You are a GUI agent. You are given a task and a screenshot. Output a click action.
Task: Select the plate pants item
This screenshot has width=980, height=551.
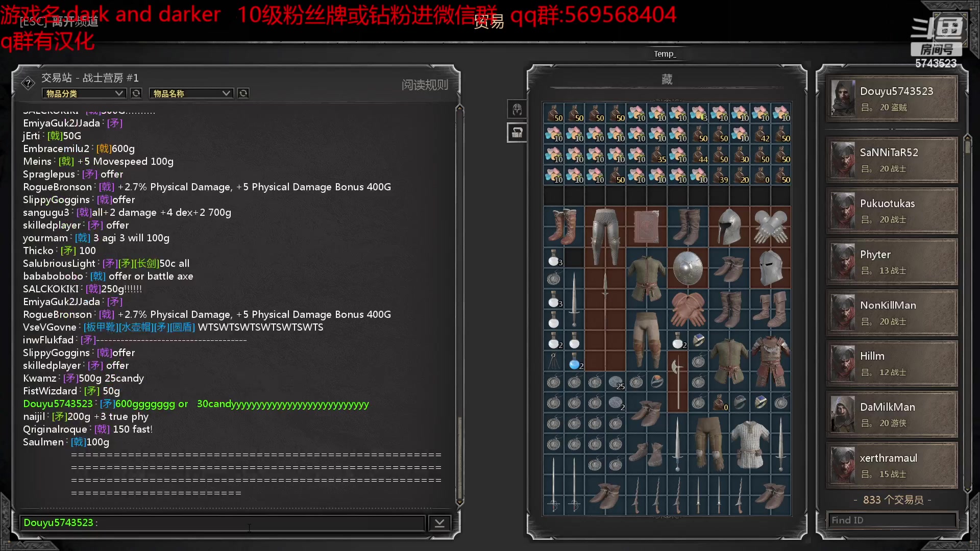[x=605, y=237]
